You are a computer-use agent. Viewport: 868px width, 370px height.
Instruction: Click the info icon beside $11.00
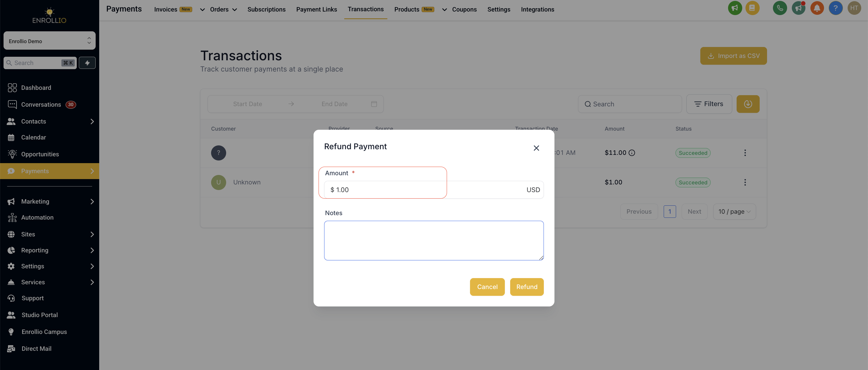(632, 153)
